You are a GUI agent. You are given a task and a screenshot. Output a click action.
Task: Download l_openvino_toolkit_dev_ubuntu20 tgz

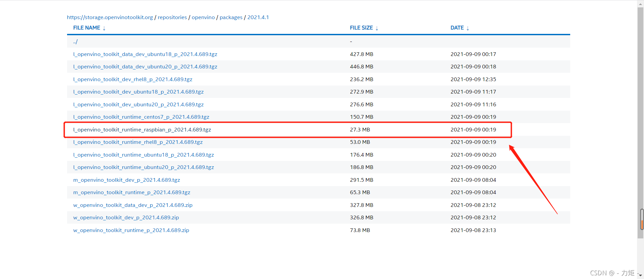139,105
